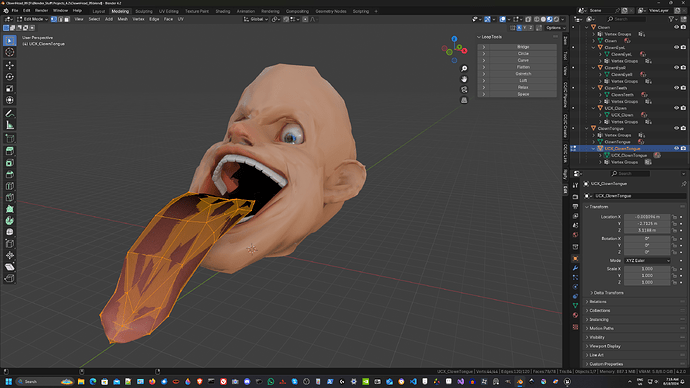Enable vertex select mode

click(54, 19)
